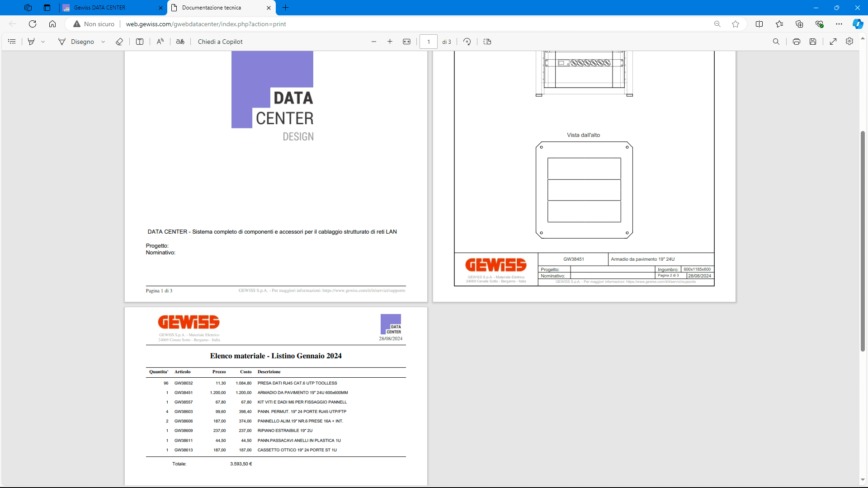The height and width of the screenshot is (488, 868).
Task: Go back to previous page
Action: pos(13,24)
